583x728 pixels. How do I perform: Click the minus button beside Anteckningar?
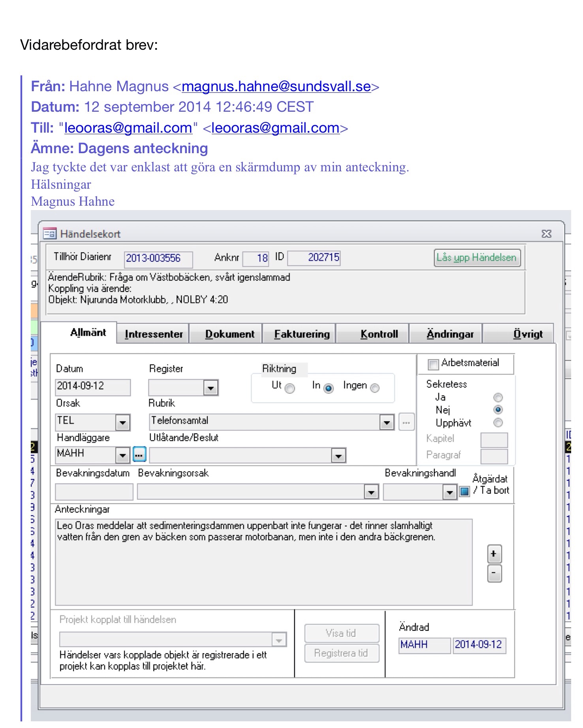(x=494, y=573)
